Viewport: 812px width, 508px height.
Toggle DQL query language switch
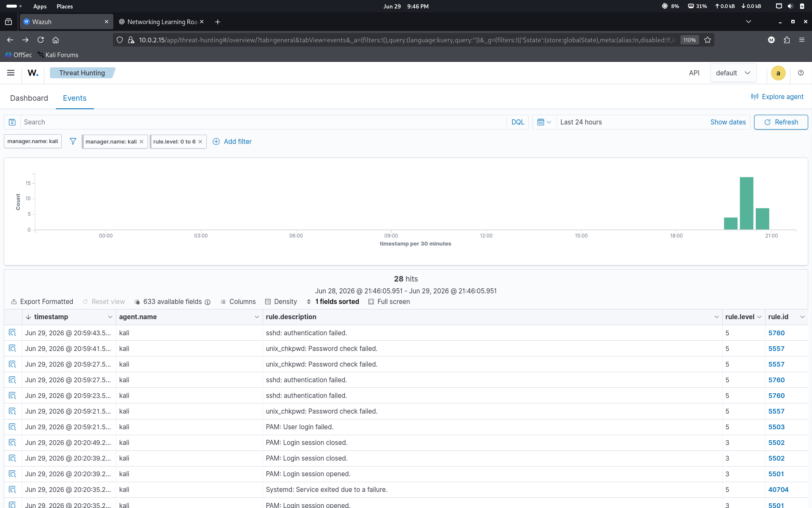pyautogui.click(x=518, y=122)
